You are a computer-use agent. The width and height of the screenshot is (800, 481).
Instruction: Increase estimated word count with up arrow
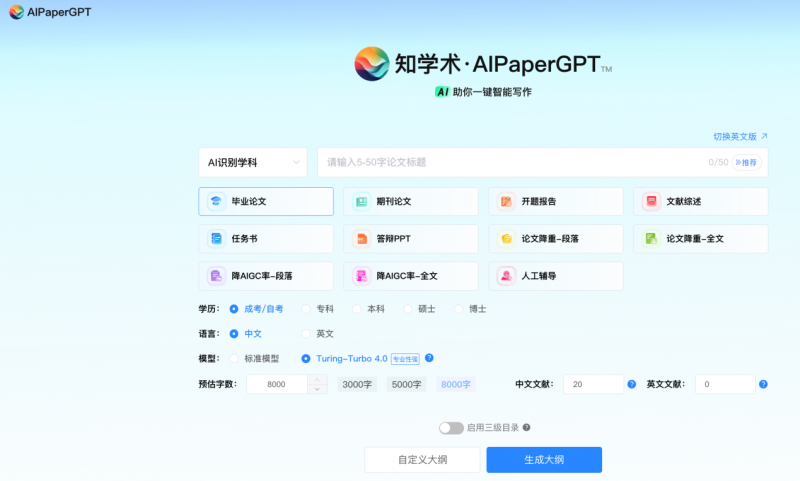click(x=317, y=379)
